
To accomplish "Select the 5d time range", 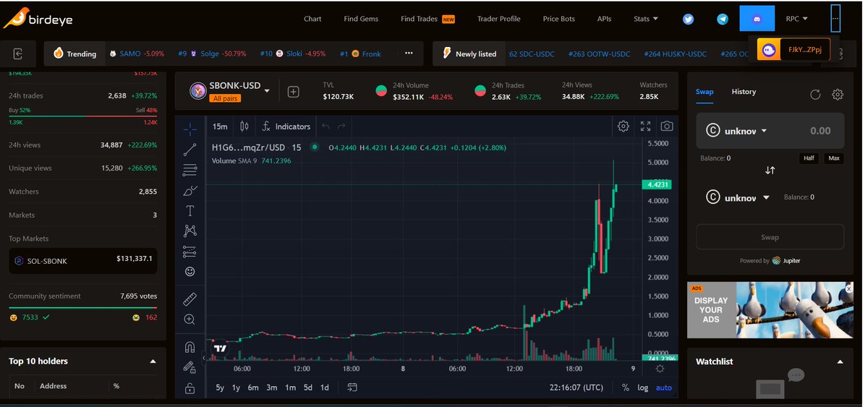I will point(307,387).
